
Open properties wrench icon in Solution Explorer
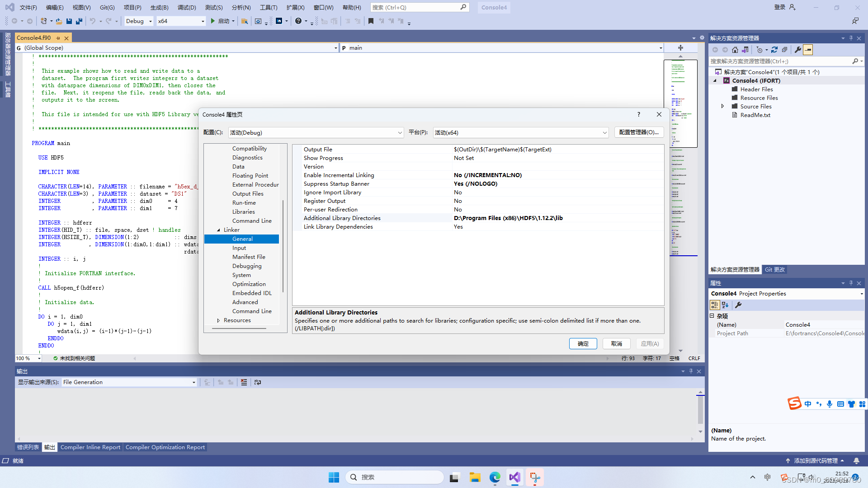point(798,50)
